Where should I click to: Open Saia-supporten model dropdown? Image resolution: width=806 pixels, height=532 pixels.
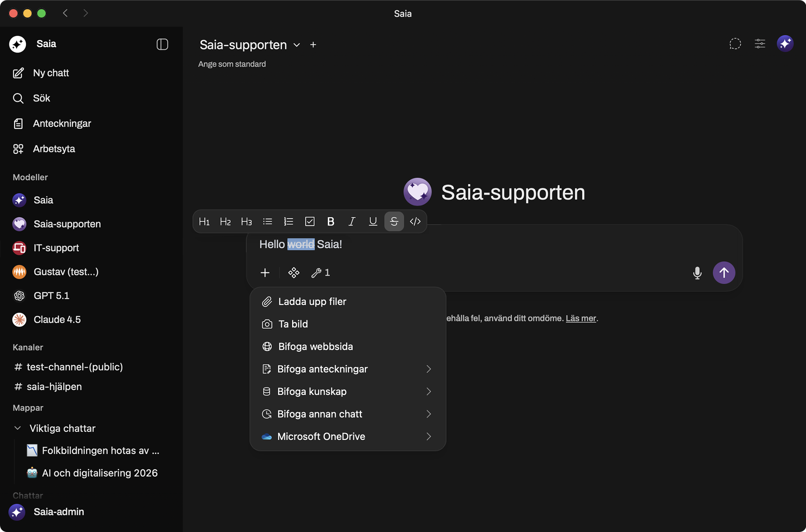pos(297,45)
